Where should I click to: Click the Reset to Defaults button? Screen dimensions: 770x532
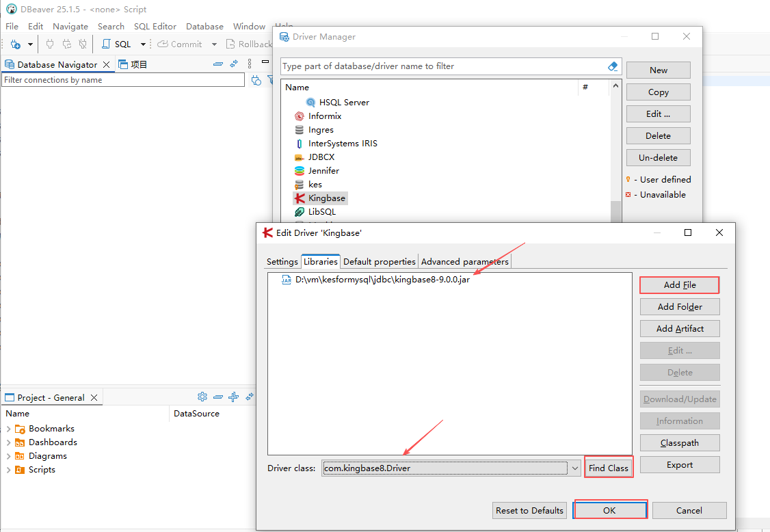(529, 510)
